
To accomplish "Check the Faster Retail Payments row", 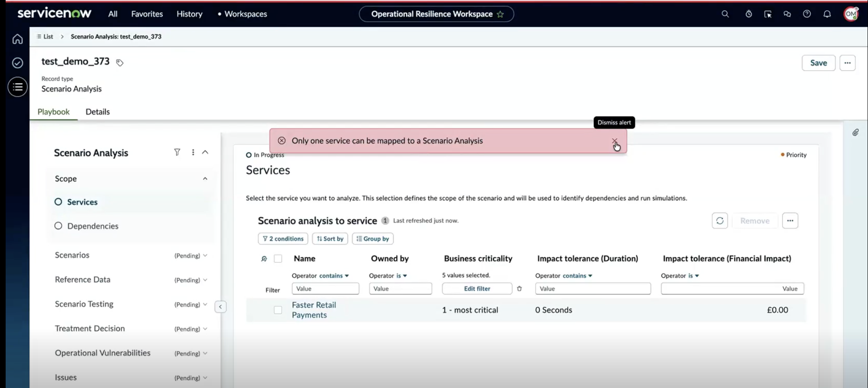I will pos(278,310).
